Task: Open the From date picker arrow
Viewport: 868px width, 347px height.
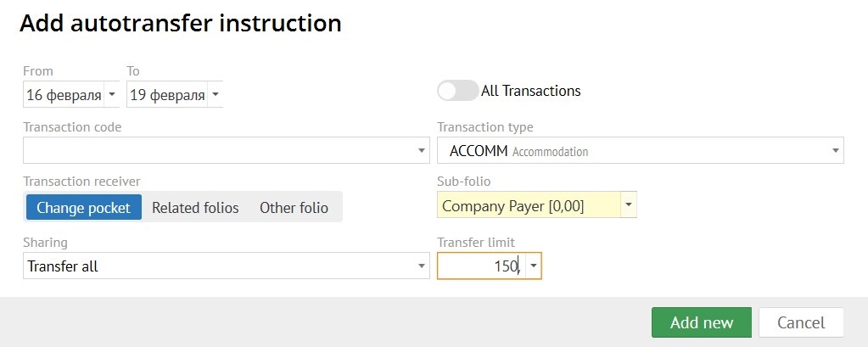Action: pos(112,95)
